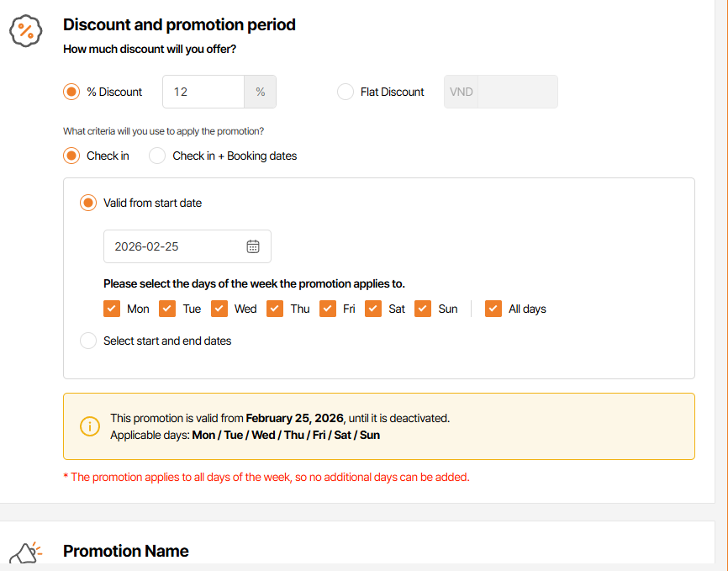The image size is (728, 571).
Task: Click the discount percentage input field
Action: coord(203,92)
